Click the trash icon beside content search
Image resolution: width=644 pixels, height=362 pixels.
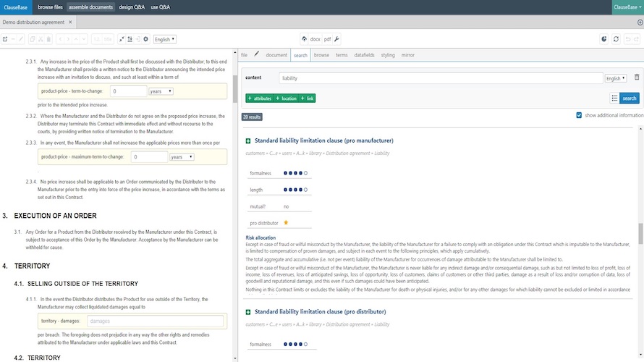point(637,77)
